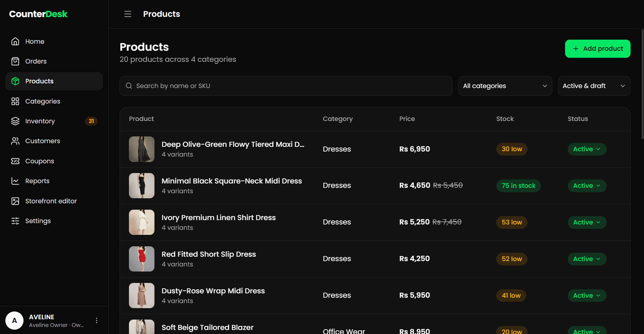Open Customers page in the sidebar

[x=54, y=141]
